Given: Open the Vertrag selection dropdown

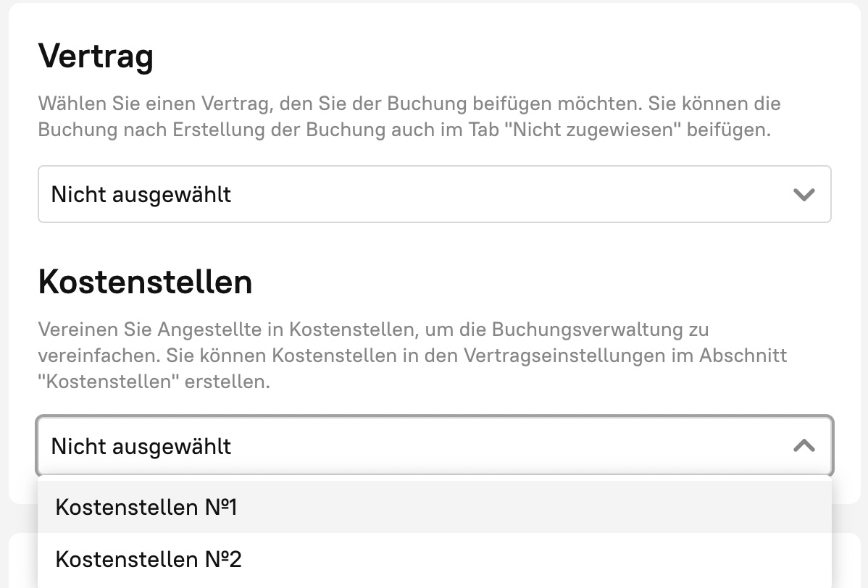Looking at the screenshot, I should click(x=434, y=194).
